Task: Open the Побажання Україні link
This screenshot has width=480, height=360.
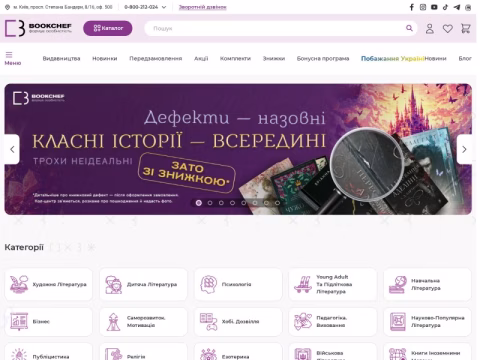Action: (x=393, y=59)
